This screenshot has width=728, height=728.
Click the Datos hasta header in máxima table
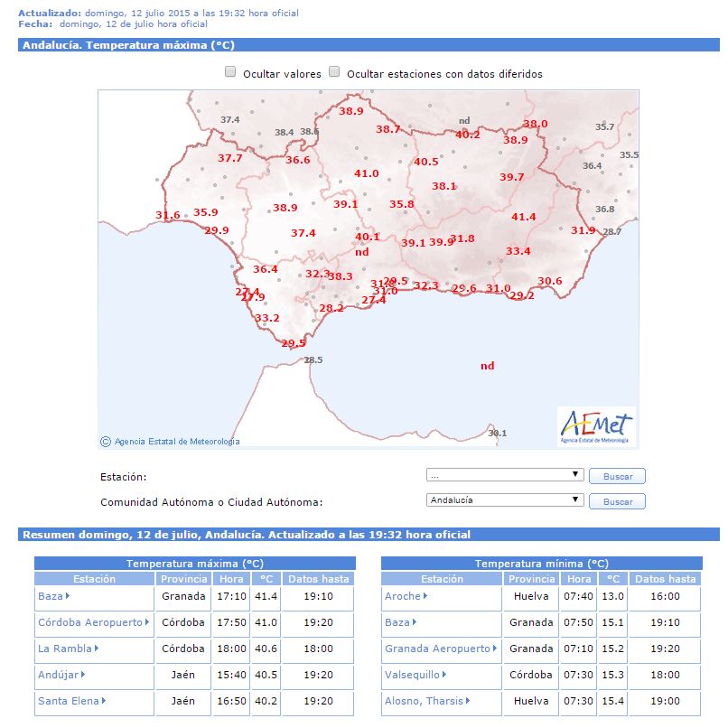pyautogui.click(x=318, y=578)
